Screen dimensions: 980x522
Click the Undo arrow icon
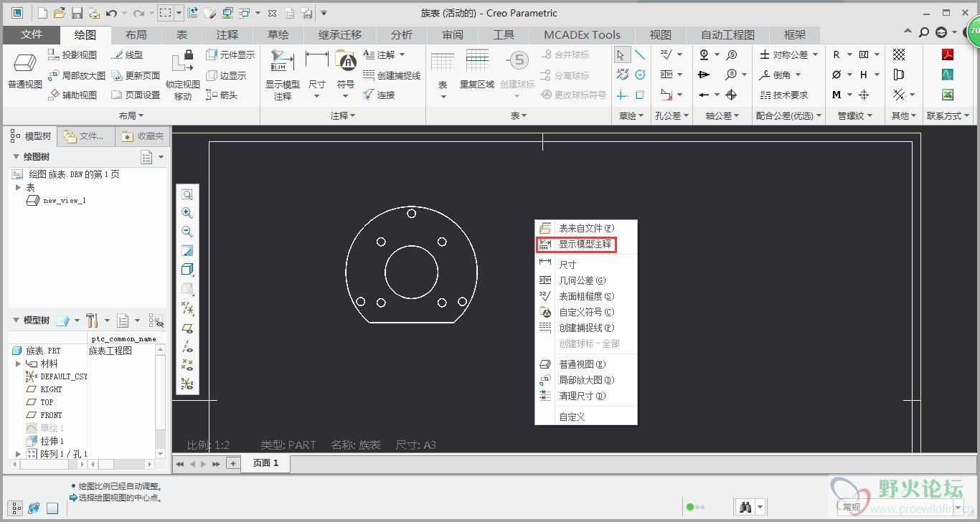click(x=111, y=13)
